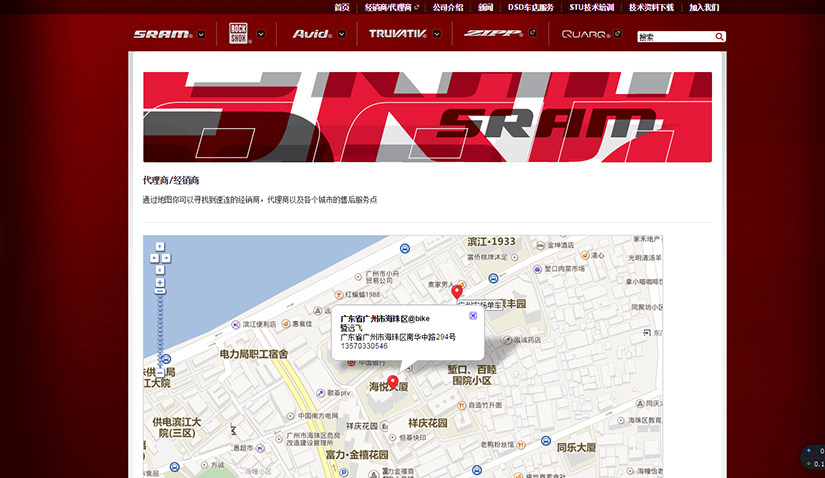
Task: Zoom out map with minus button
Action: pos(160,373)
